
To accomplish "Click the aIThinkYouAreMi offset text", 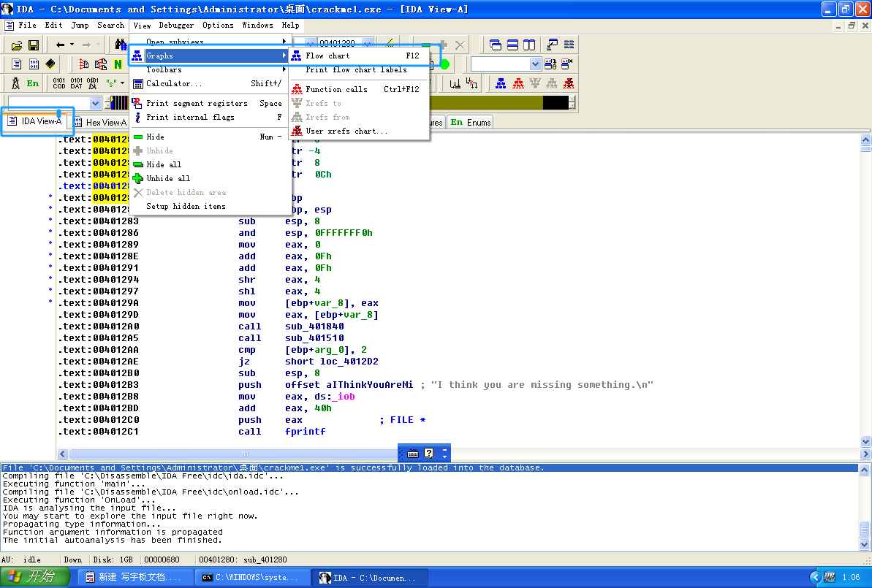I will [x=370, y=385].
